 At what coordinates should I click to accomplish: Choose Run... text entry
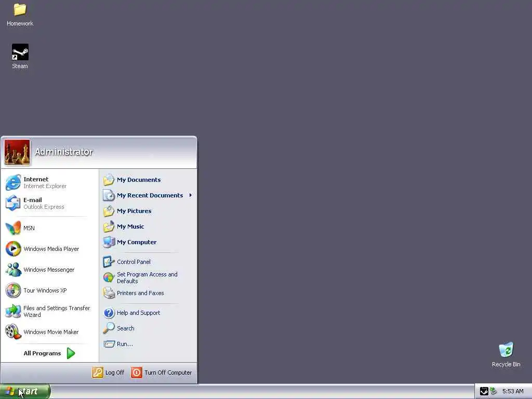(125, 344)
